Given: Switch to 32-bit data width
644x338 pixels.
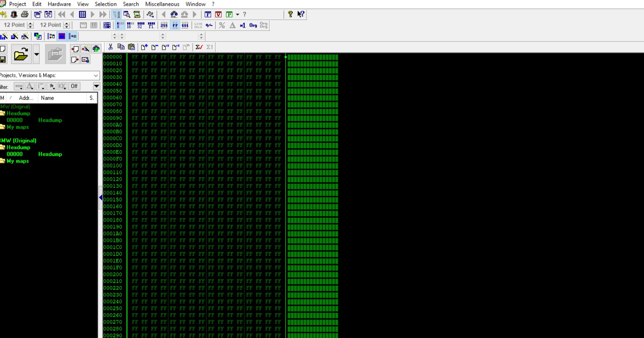Looking at the screenshot, I should point(140,25).
